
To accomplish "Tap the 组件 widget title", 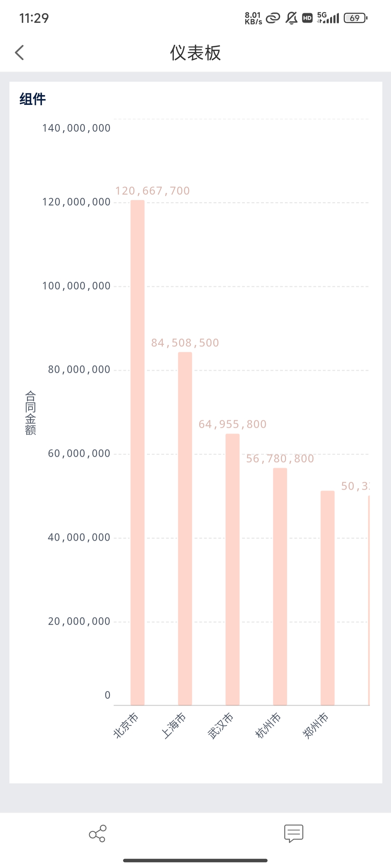I will 33,99.
